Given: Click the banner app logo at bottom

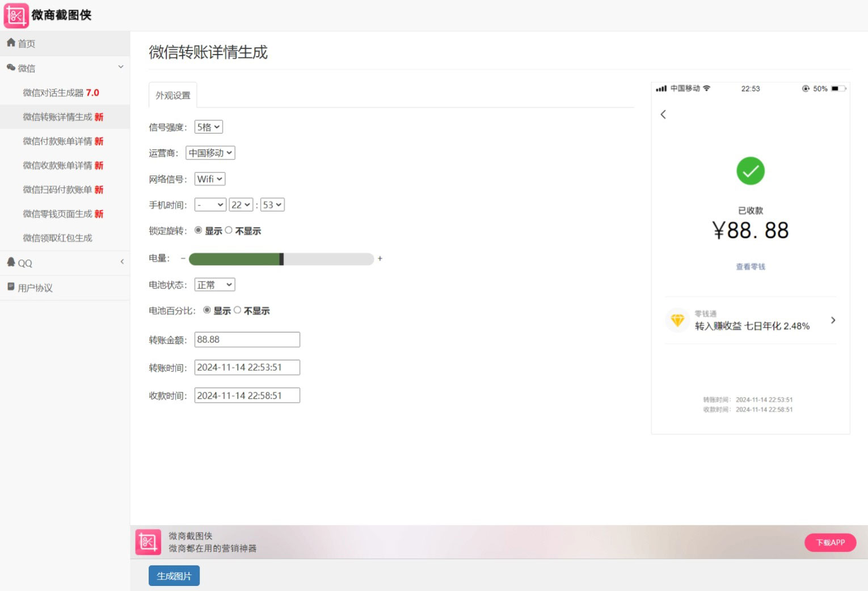Looking at the screenshot, I should [148, 542].
